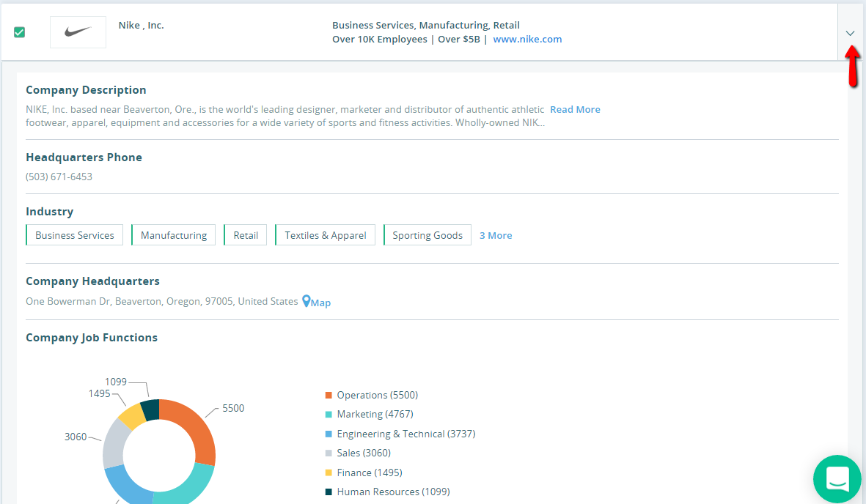The height and width of the screenshot is (504, 866).
Task: Click the Marketing (4767) legend label
Action: pyautogui.click(x=375, y=414)
